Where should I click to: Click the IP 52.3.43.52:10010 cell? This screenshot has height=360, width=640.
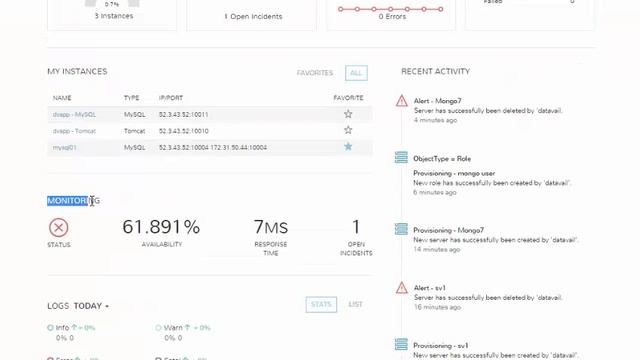[x=184, y=131]
